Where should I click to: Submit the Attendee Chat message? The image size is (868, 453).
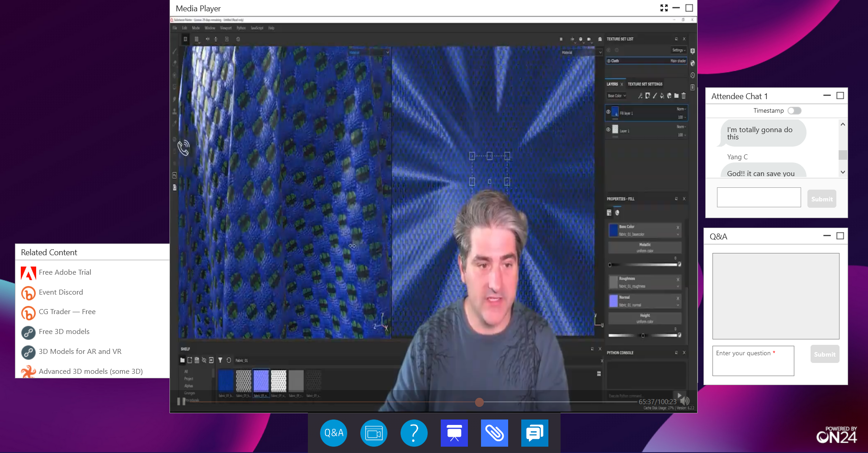pyautogui.click(x=821, y=199)
